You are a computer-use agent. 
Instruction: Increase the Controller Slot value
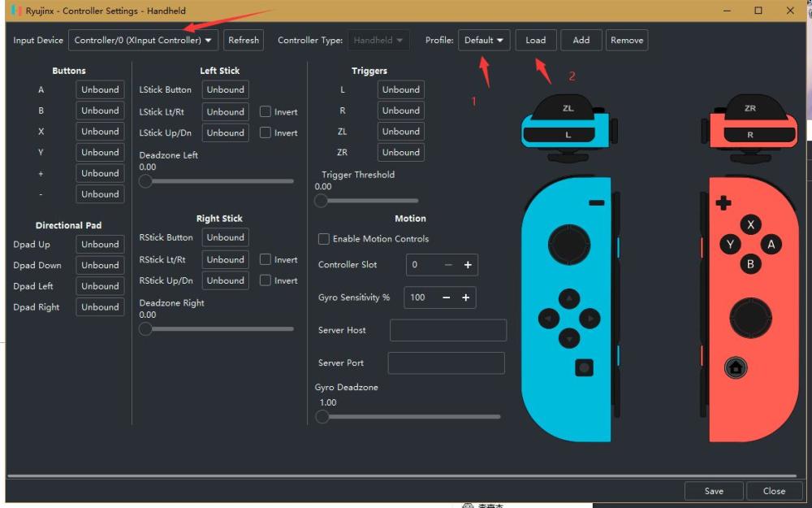tap(468, 265)
